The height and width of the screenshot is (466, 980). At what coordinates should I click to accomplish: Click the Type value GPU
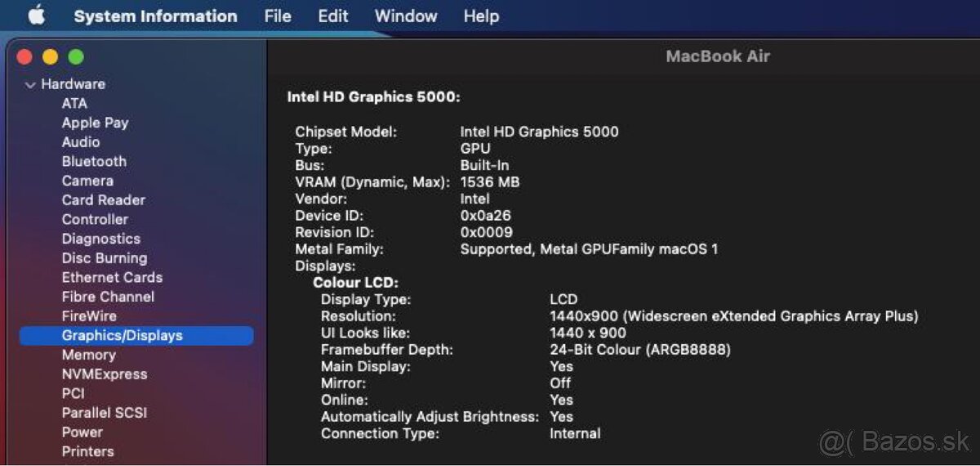point(475,149)
